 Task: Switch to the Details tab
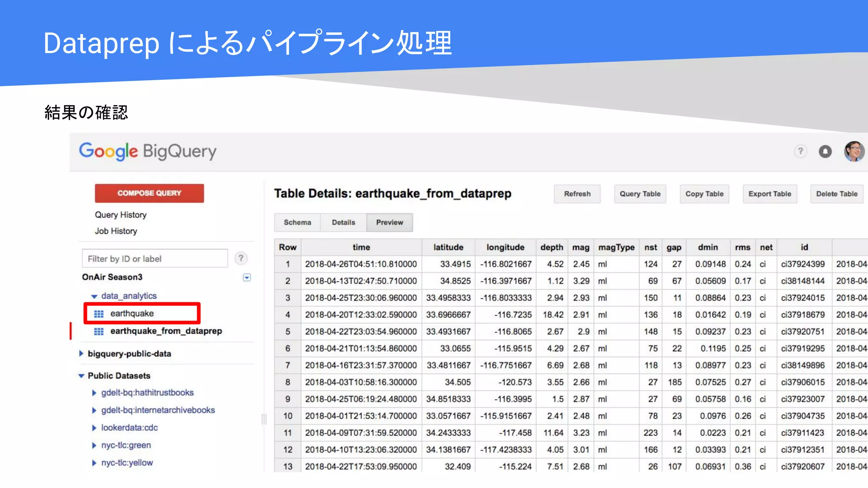[343, 222]
